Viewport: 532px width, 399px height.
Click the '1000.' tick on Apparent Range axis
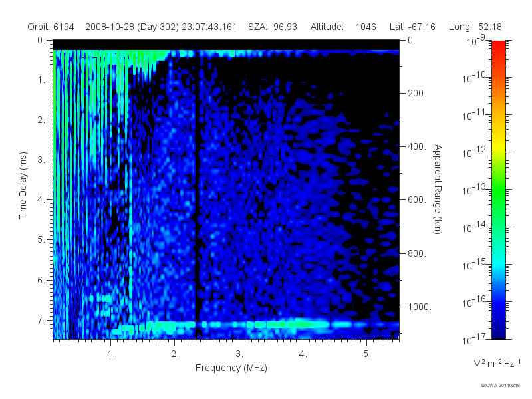420,307
